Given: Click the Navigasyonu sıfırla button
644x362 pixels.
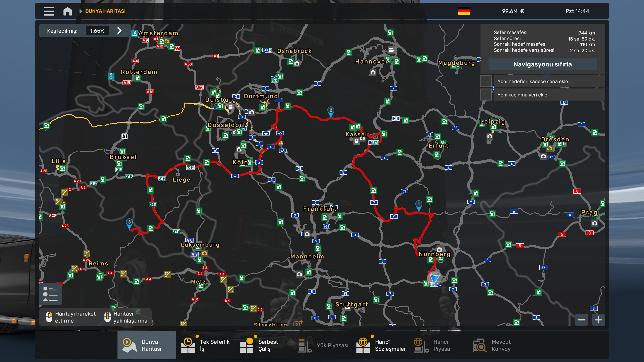Looking at the screenshot, I should [543, 64].
